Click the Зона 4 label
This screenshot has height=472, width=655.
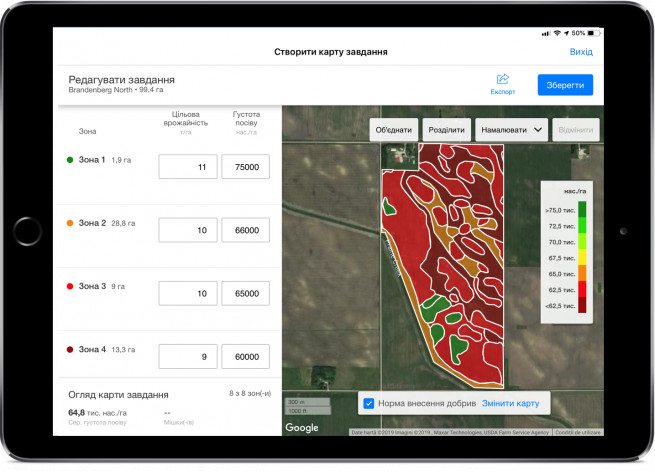point(92,349)
